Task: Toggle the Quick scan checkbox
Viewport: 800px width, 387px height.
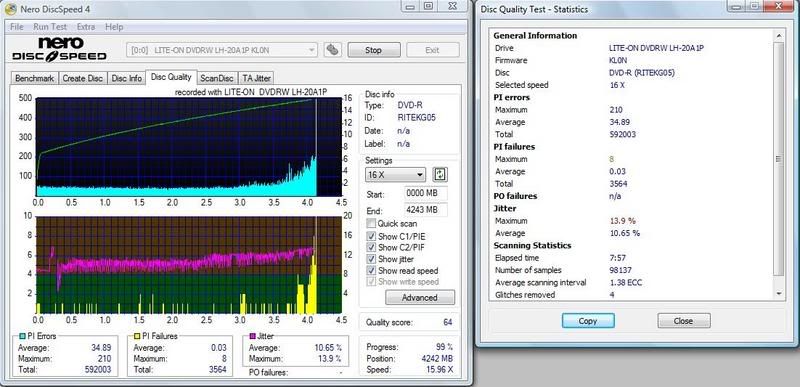Action: point(371,223)
